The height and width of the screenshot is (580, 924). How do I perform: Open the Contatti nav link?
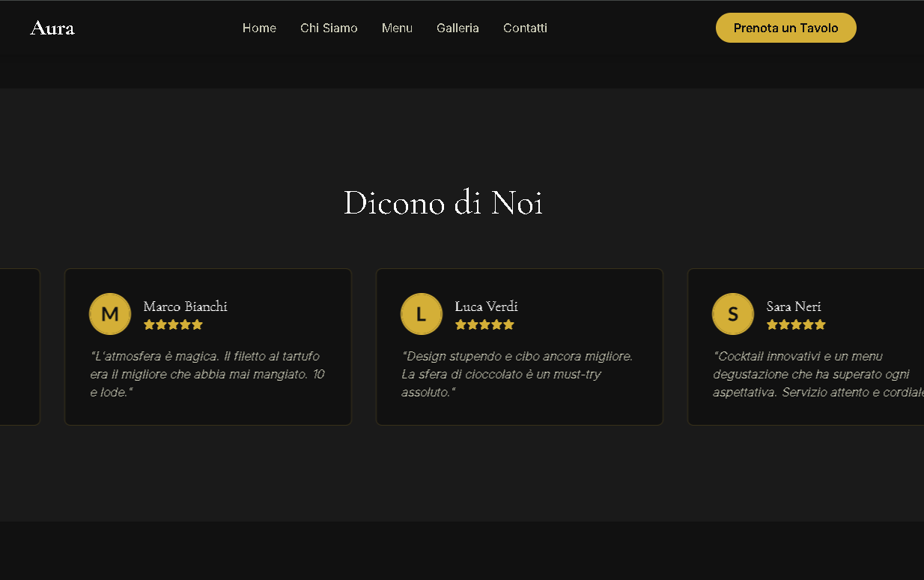[525, 28]
